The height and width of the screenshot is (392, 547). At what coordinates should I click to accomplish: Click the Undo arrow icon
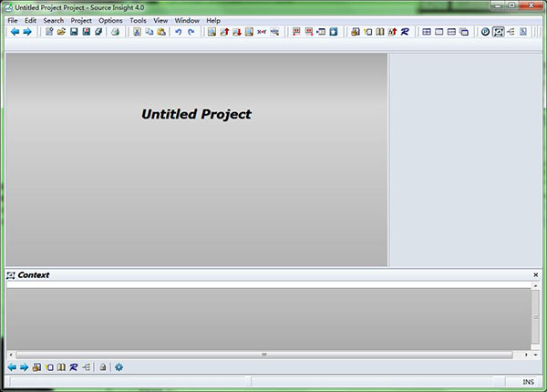click(x=179, y=32)
